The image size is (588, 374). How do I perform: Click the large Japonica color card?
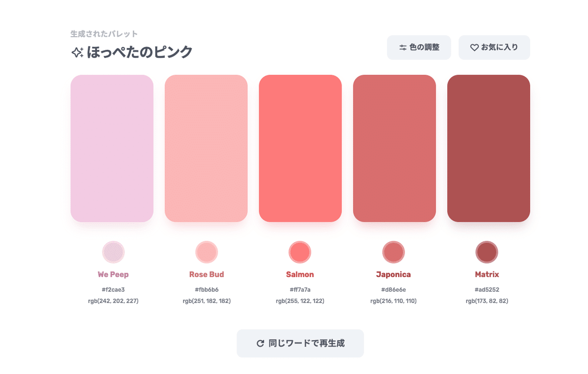tap(394, 148)
